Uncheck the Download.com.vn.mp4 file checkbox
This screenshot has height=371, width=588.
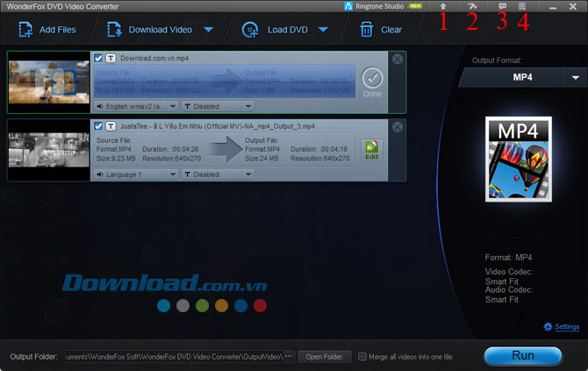point(98,58)
